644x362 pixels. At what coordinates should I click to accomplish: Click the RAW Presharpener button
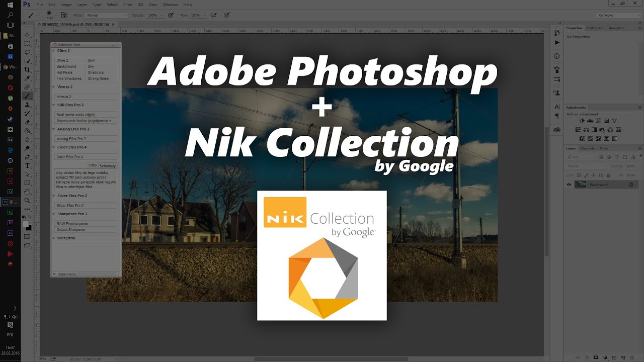tap(86, 223)
